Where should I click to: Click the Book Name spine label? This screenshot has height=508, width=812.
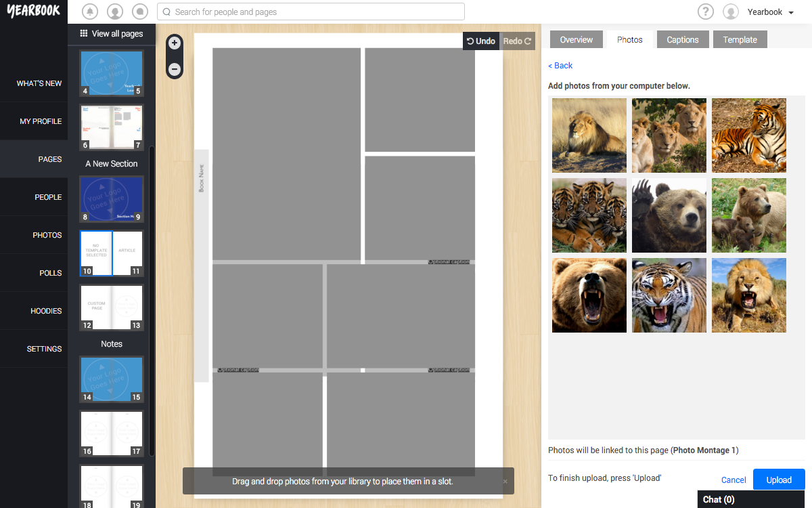coord(201,179)
